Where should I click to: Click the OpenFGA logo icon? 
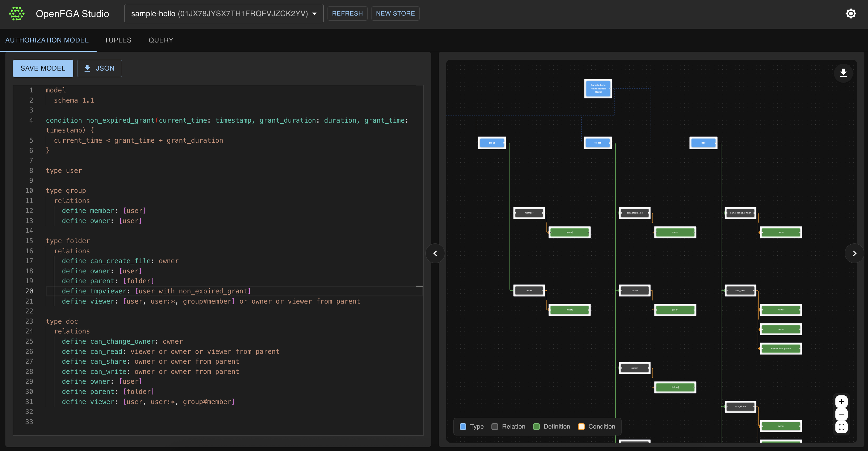coord(16,13)
